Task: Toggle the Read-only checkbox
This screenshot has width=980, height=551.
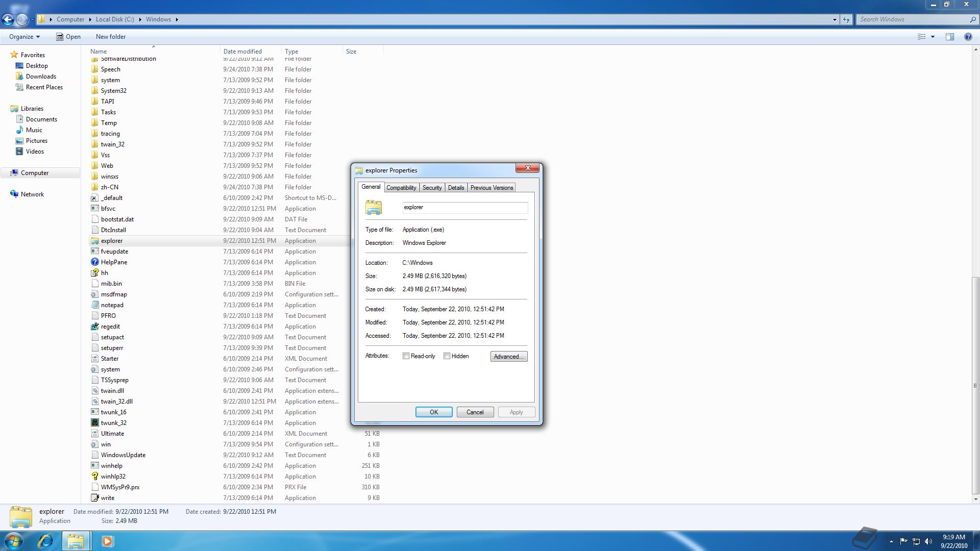Action: [406, 356]
